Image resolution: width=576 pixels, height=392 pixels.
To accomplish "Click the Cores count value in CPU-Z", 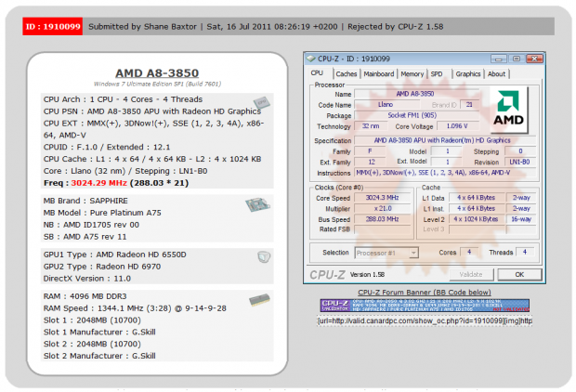I will (469, 252).
